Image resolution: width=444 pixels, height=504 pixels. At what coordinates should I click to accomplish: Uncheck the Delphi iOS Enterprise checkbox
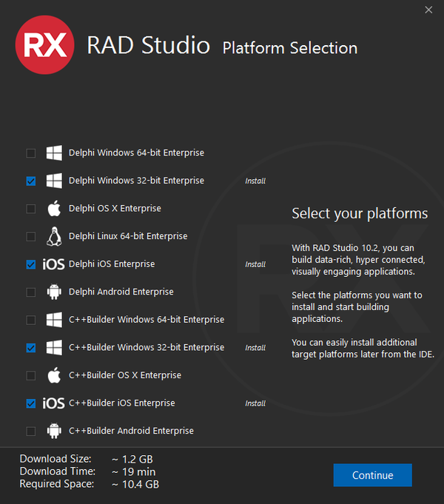click(31, 264)
